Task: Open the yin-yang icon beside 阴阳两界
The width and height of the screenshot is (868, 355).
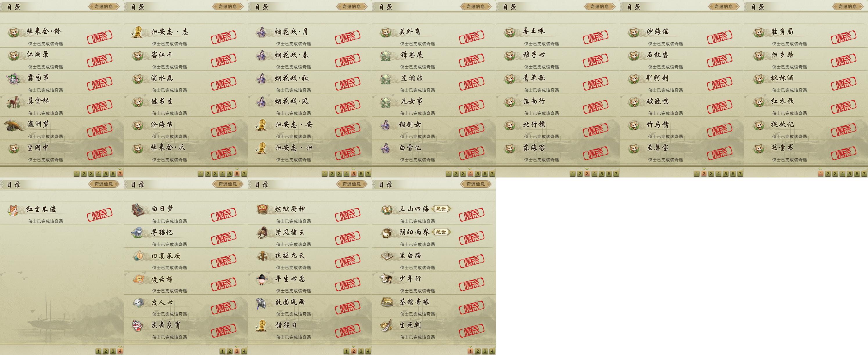Action: click(386, 233)
